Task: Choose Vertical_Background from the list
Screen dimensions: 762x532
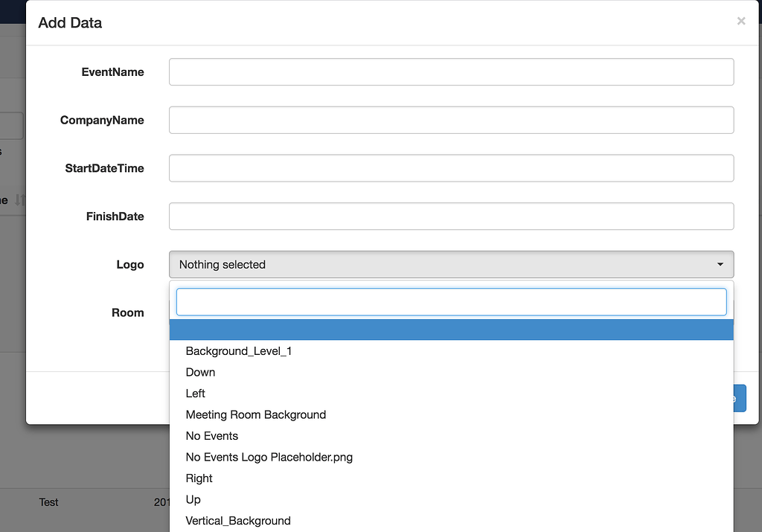Action: [x=451, y=521]
